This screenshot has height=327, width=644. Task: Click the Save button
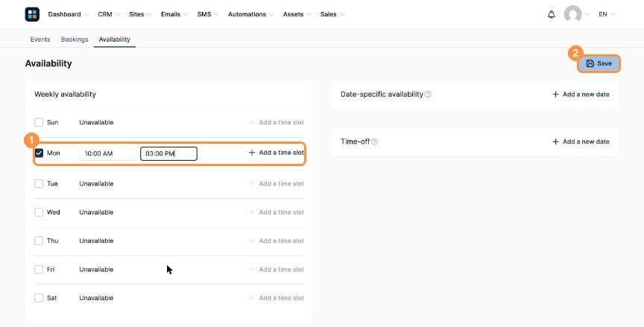point(599,63)
